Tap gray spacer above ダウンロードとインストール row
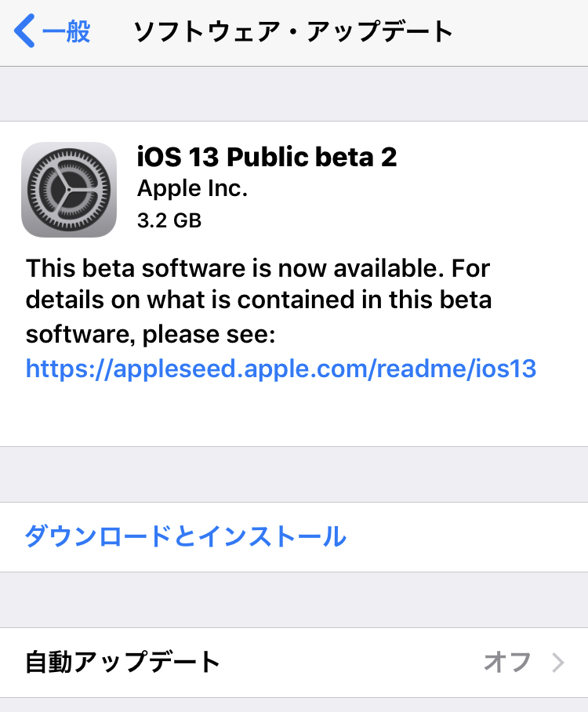The image size is (588, 712). pos(294,474)
